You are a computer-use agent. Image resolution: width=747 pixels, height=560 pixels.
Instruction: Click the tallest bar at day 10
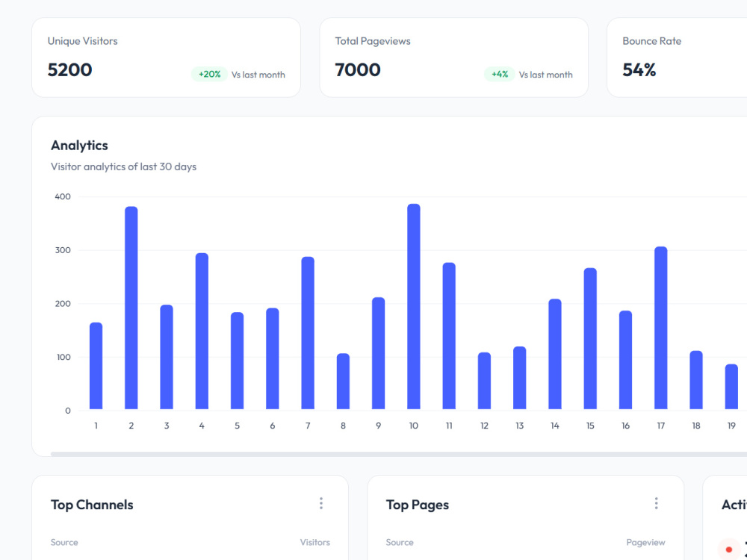(x=414, y=306)
